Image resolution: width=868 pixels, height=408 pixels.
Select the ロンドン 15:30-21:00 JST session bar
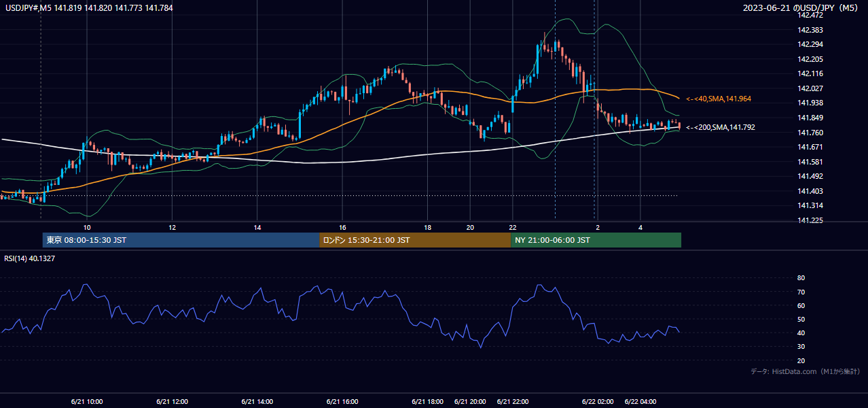pos(415,240)
